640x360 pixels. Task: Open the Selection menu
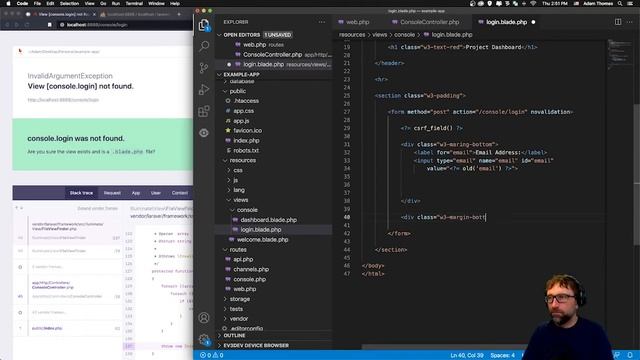tap(69, 3)
